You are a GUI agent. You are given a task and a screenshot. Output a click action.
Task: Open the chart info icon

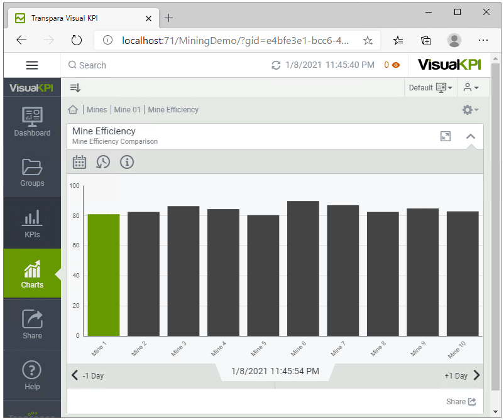127,162
